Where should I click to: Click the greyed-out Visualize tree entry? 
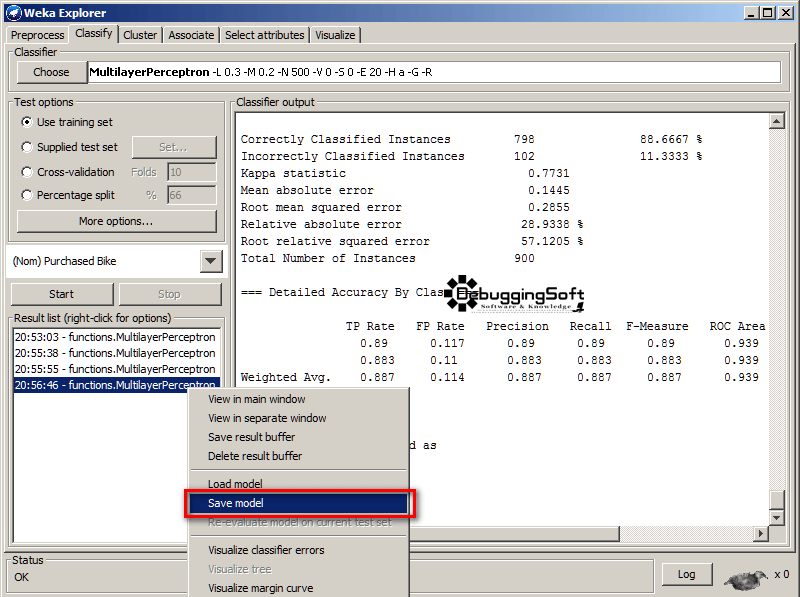coord(299,569)
